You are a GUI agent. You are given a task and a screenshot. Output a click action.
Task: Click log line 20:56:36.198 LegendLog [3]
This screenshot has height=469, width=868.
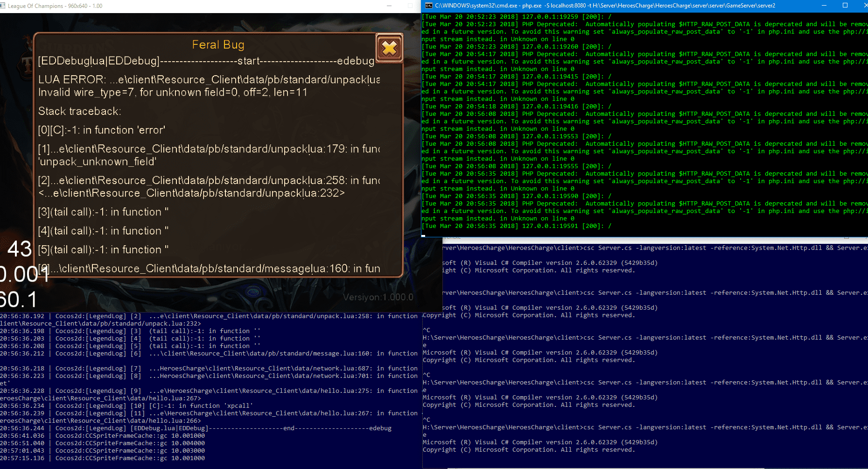(130, 331)
